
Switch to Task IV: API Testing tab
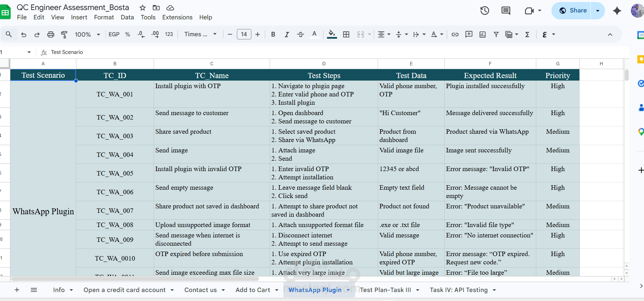tap(459, 290)
